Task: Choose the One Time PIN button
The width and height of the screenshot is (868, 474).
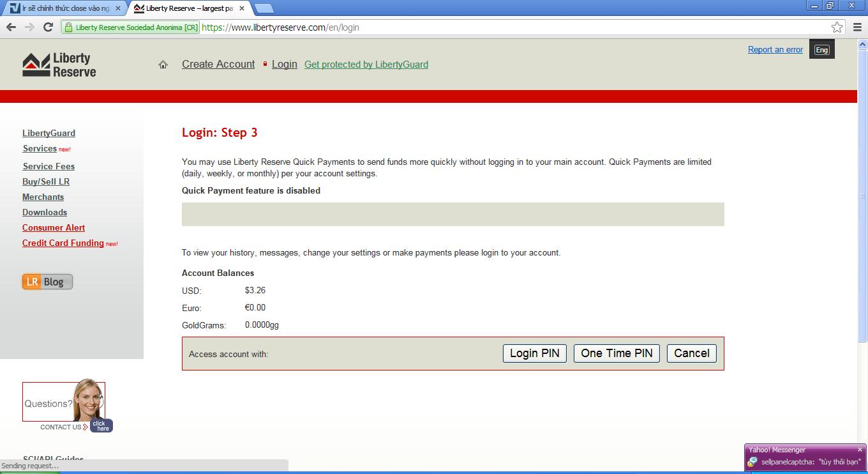Action: point(617,353)
